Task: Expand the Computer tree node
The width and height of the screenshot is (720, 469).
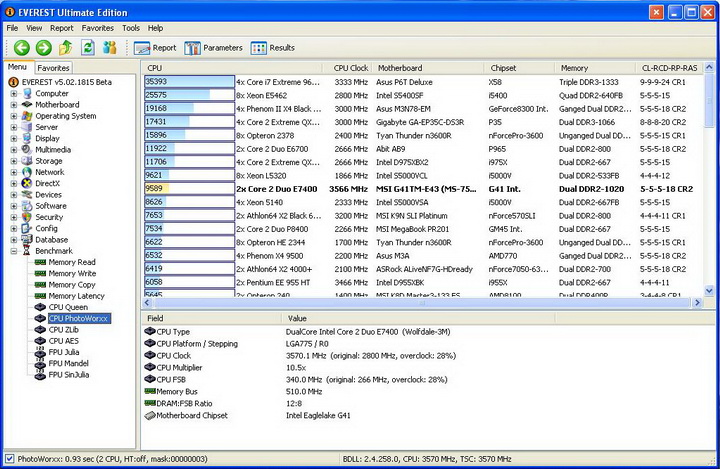Action: click(x=14, y=93)
